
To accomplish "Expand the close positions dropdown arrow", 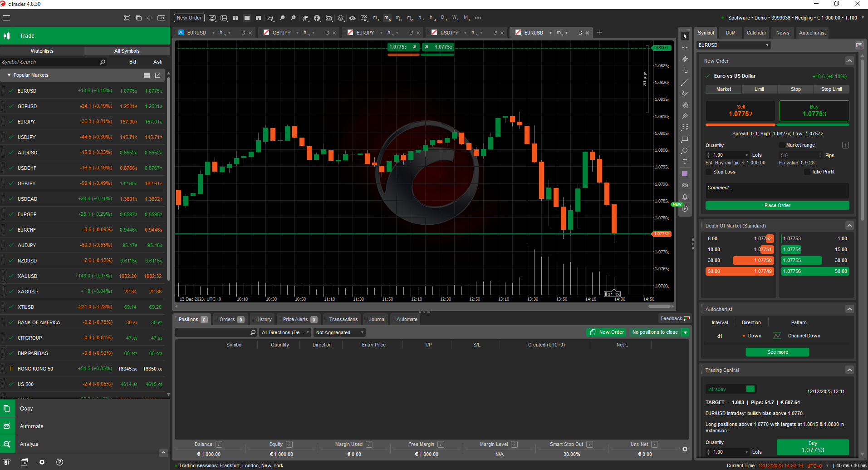I will pyautogui.click(x=685, y=332).
